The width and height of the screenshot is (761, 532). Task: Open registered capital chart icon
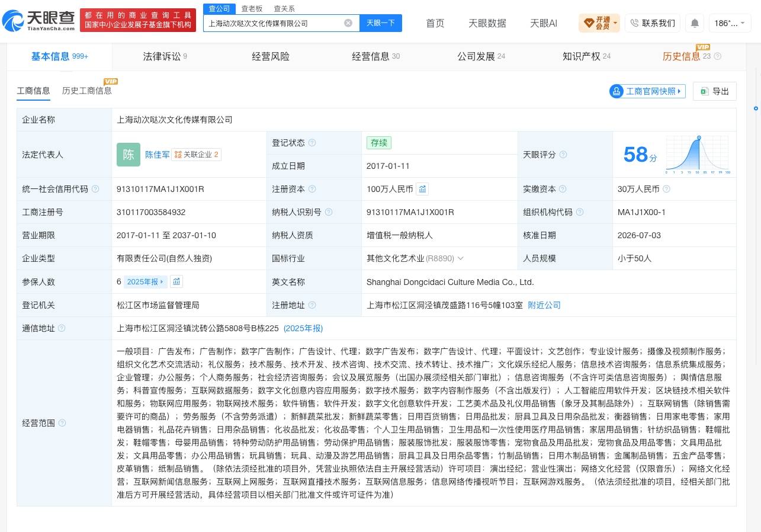[x=422, y=189]
